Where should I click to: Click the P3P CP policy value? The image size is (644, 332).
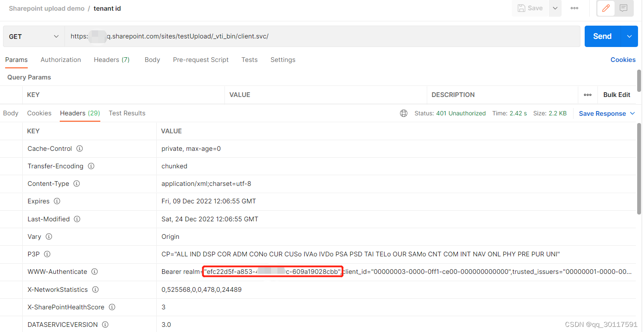[x=361, y=254]
